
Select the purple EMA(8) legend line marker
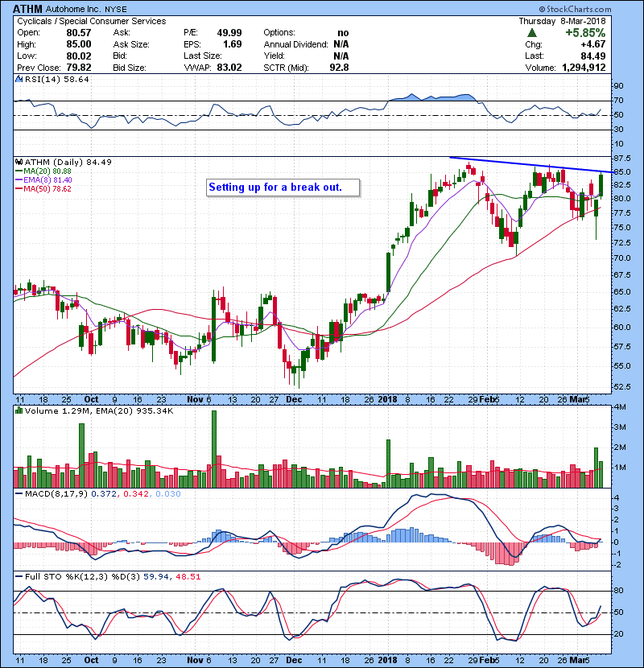19,180
